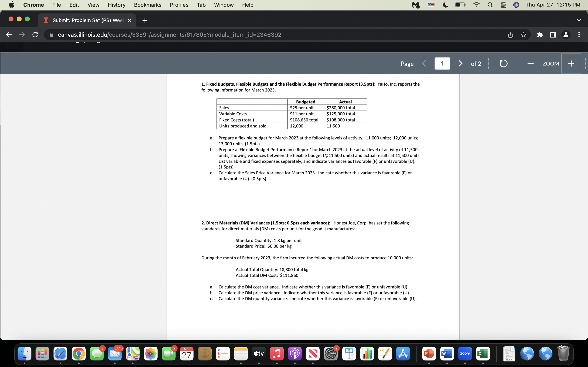
Task: Click the profile avatar icon in toolbar
Action: point(566,35)
